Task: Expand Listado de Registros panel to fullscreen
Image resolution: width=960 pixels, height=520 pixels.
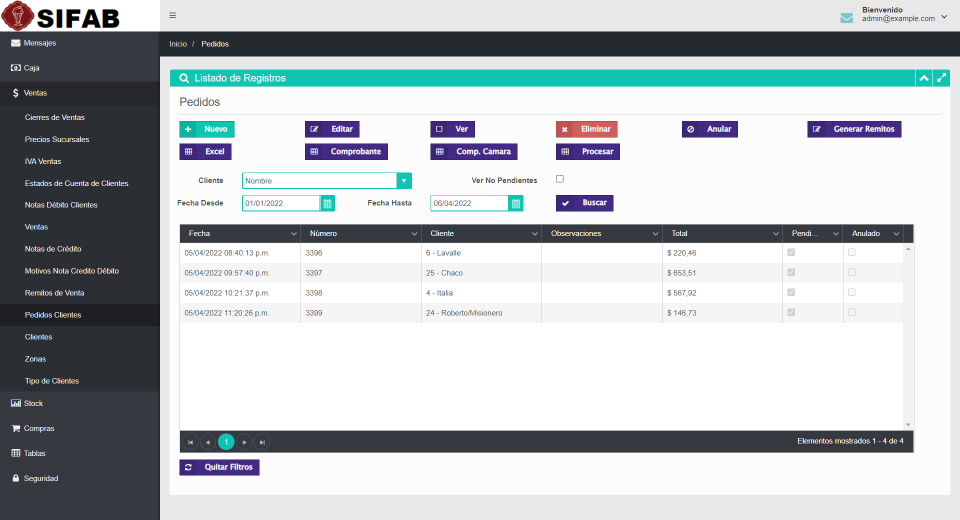Action: [942, 78]
